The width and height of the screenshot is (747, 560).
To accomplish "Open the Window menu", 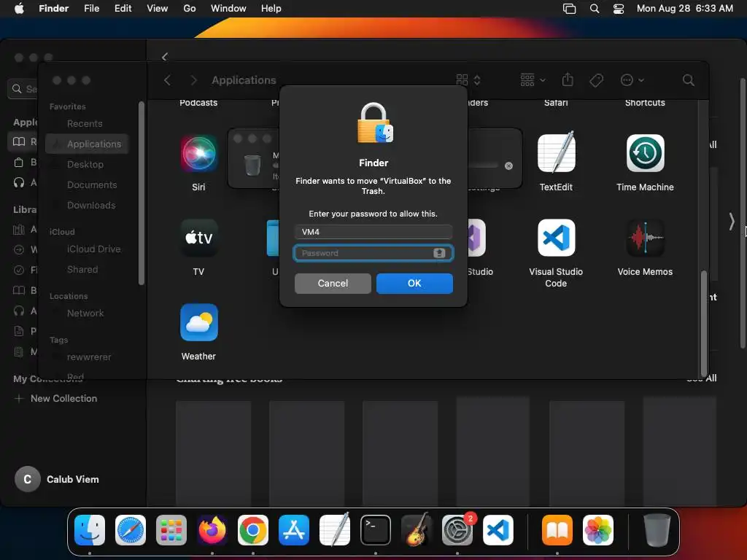I will point(228,9).
